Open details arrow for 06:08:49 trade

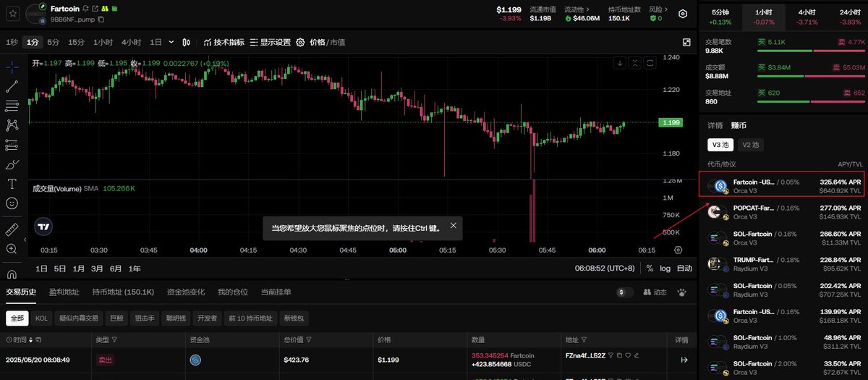(684, 360)
